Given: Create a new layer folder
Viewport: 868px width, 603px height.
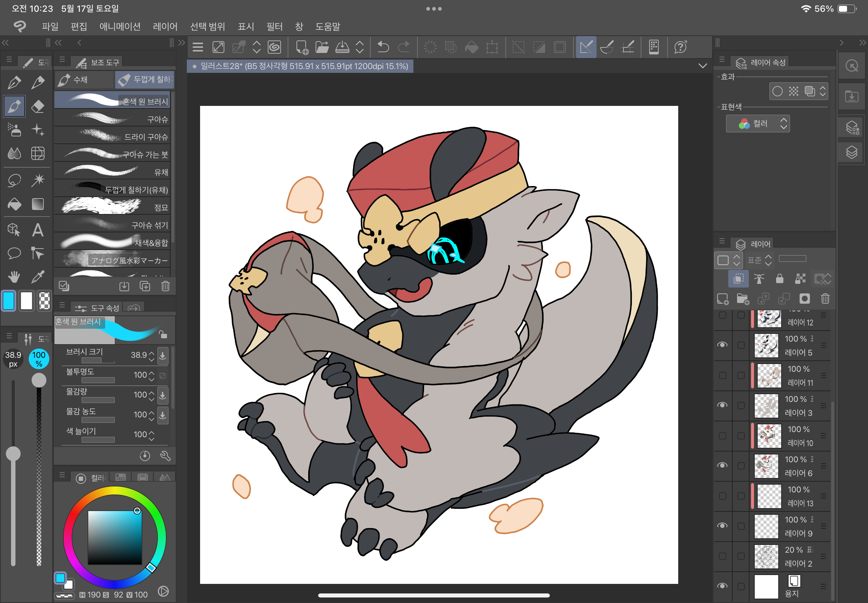Looking at the screenshot, I should (743, 299).
